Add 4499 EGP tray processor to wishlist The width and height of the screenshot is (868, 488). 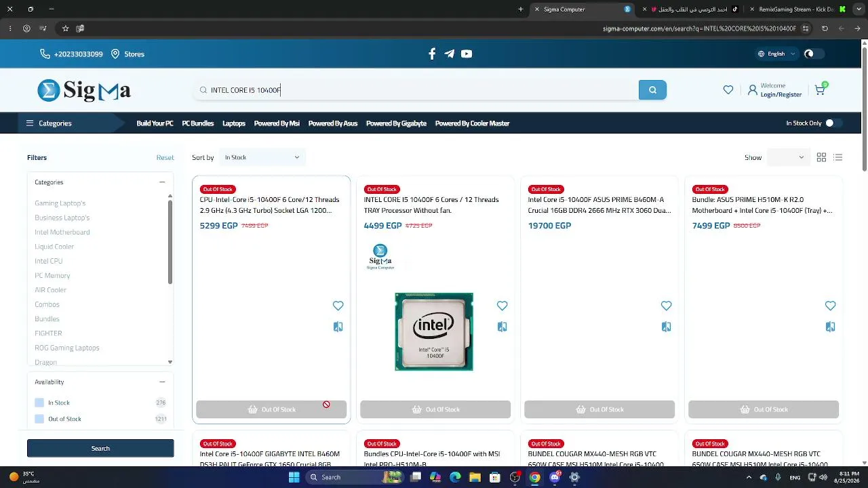(502, 306)
